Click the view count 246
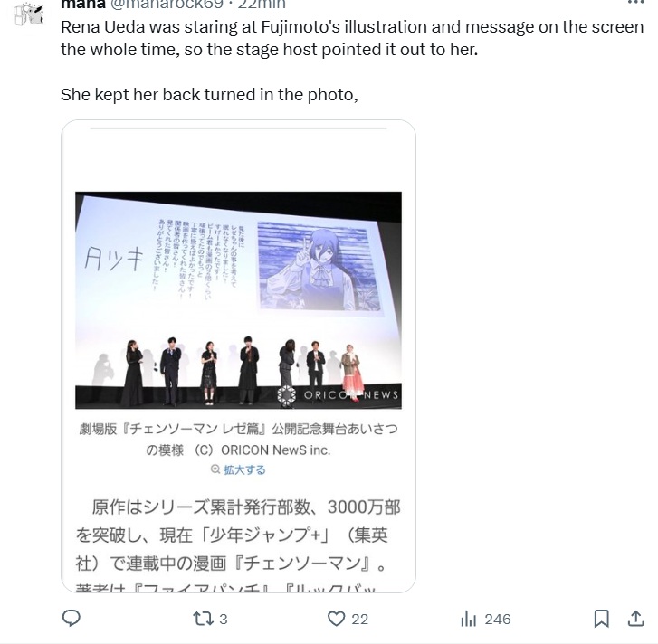Viewport: 658px width, 644px height. (x=498, y=620)
